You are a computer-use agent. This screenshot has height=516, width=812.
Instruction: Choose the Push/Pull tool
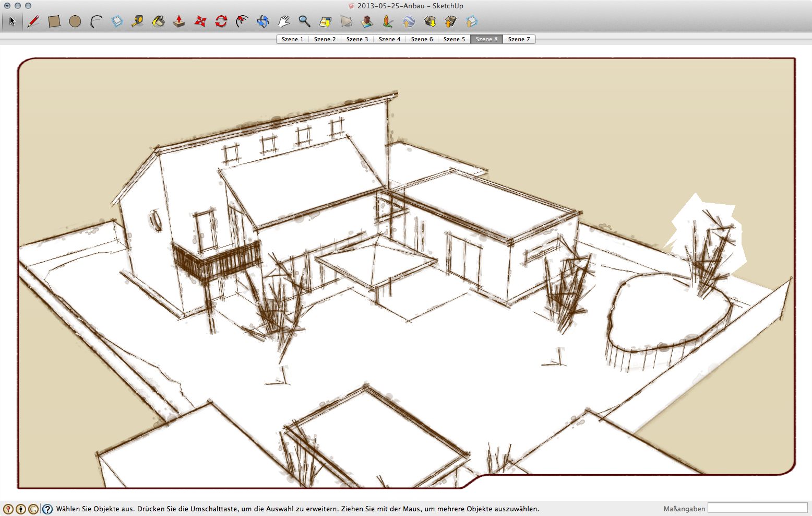[179, 21]
